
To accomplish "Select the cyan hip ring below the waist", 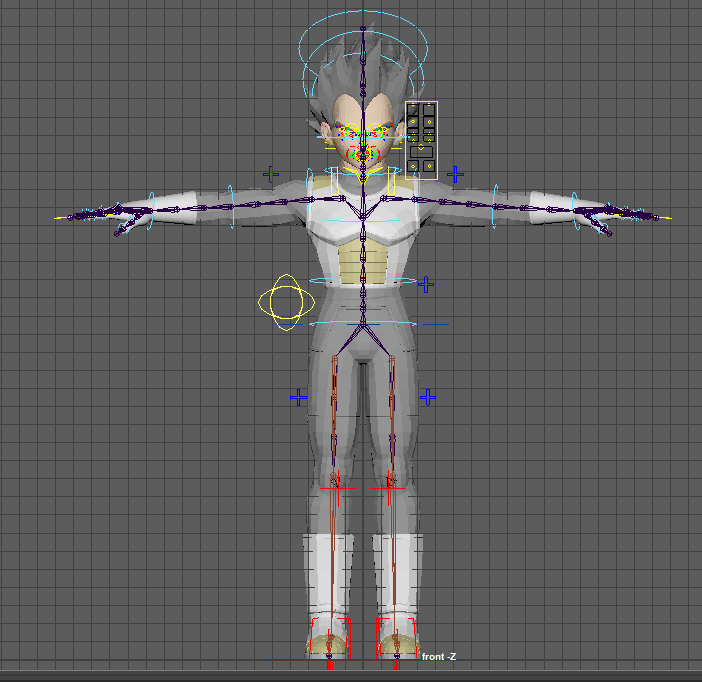I will click(363, 323).
